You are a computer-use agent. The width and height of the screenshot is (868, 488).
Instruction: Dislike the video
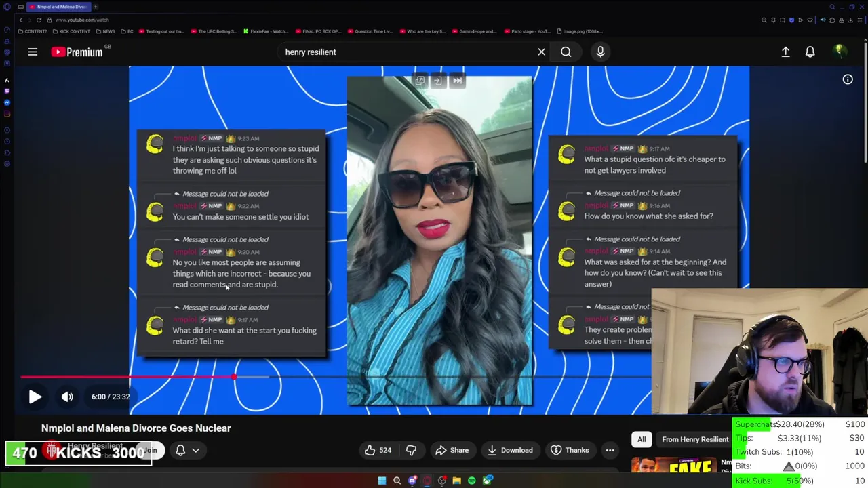[x=411, y=450]
